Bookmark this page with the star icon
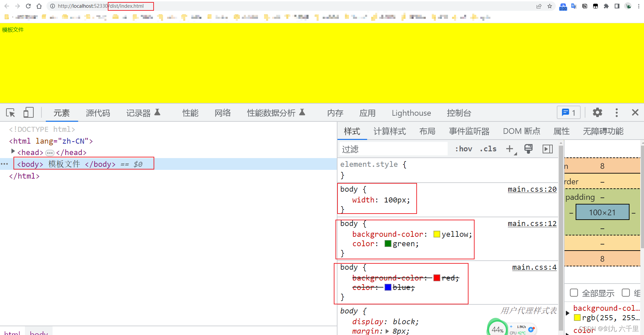The image size is (644, 335). pos(550,6)
